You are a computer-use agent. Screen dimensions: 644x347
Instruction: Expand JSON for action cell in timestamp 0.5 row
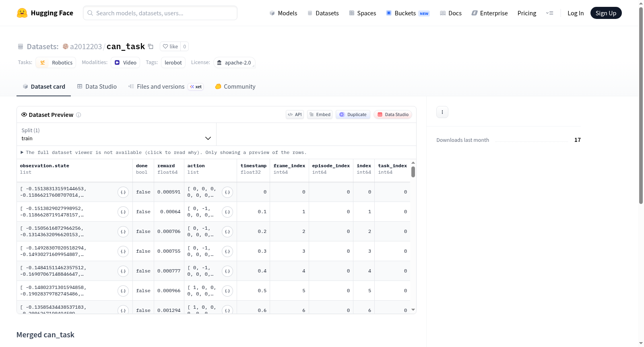[227, 291]
